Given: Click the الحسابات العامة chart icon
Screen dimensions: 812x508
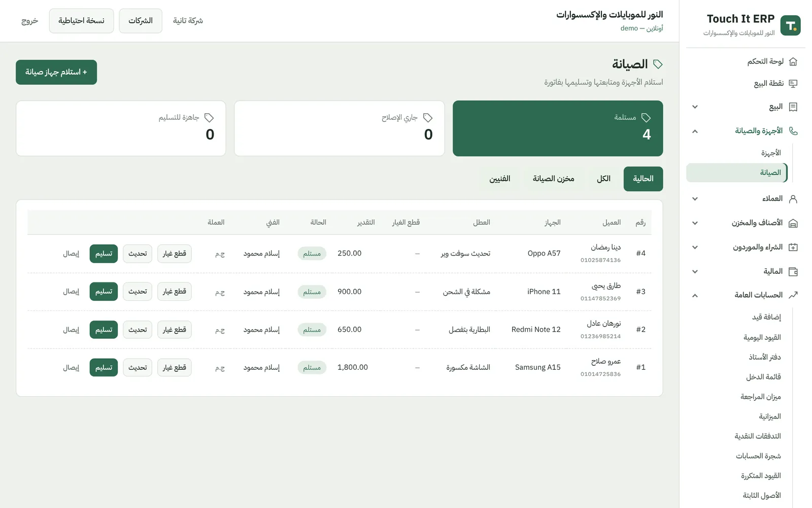Looking at the screenshot, I should pos(793,295).
